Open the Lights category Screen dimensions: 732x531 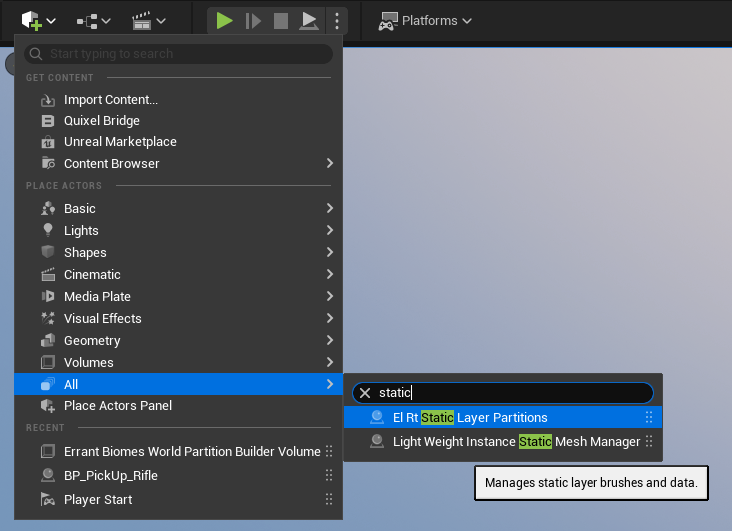[178, 230]
